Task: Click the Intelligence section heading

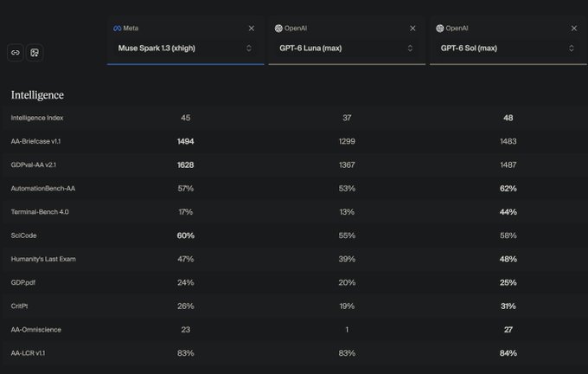Action: [37, 95]
